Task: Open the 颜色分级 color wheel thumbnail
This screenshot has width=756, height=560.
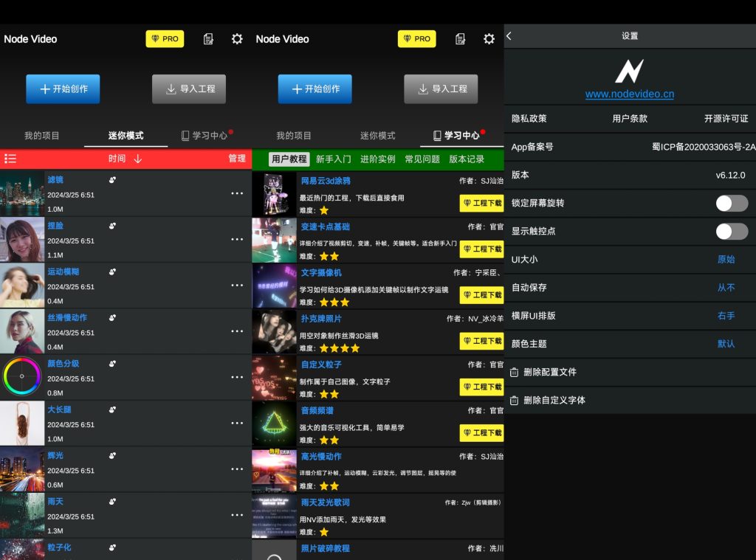Action: coord(21,376)
